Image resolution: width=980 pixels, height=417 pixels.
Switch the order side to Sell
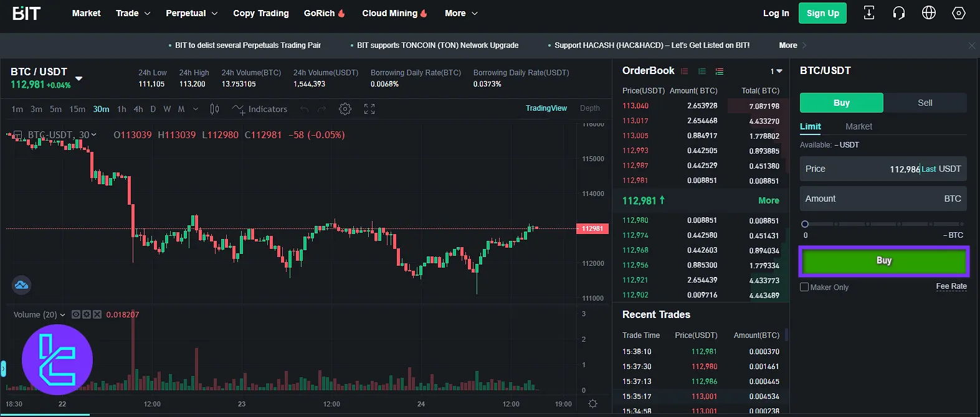(925, 103)
